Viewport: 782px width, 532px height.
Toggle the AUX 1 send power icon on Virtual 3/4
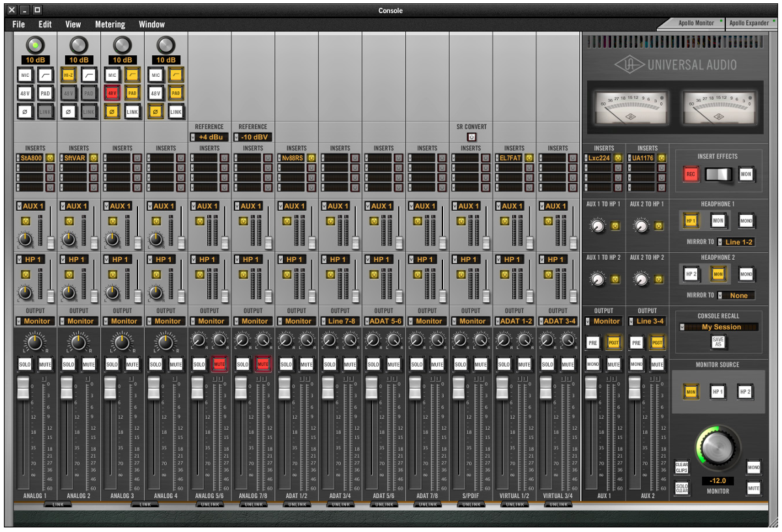[548, 221]
